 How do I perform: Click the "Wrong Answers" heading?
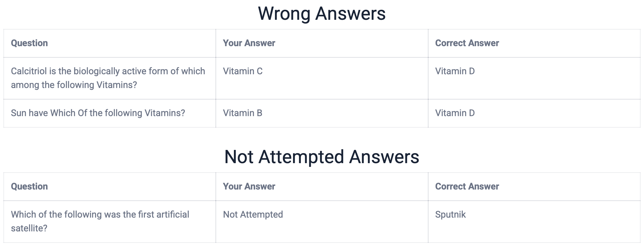322,13
